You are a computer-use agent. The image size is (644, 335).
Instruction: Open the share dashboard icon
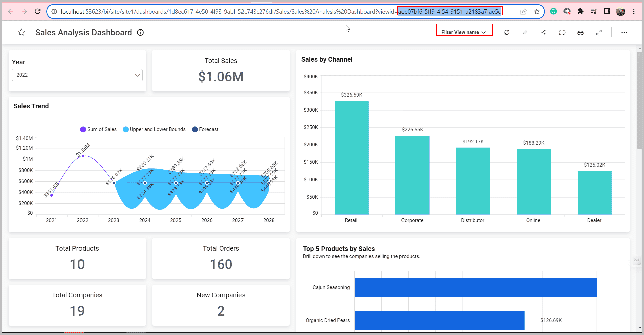pyautogui.click(x=543, y=32)
